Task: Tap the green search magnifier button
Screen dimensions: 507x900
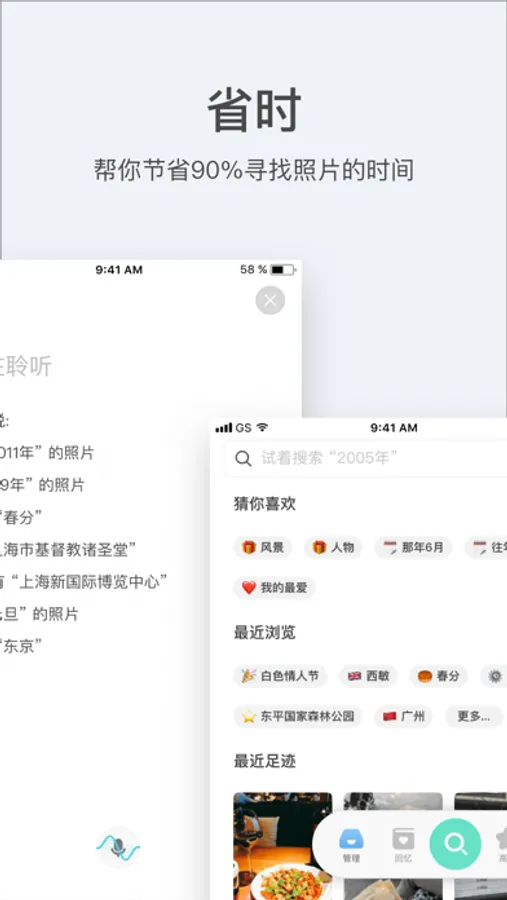Action: [455, 844]
